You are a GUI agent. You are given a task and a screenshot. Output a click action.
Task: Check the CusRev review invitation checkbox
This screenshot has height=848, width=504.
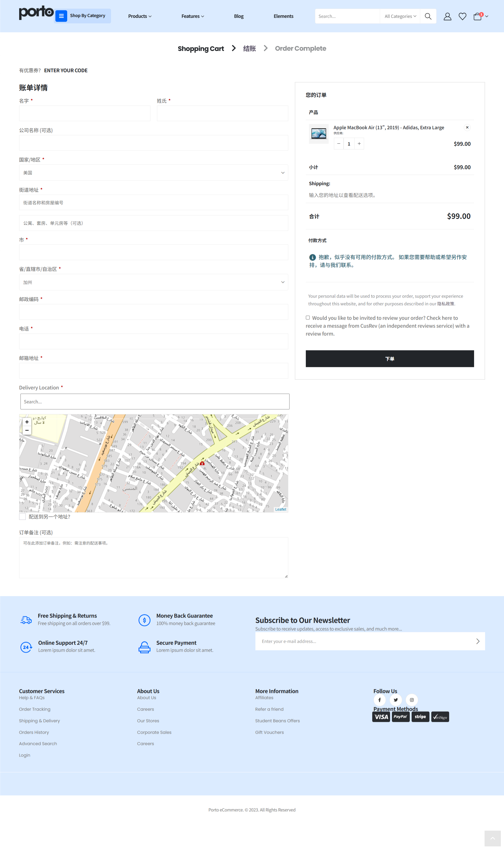308,317
